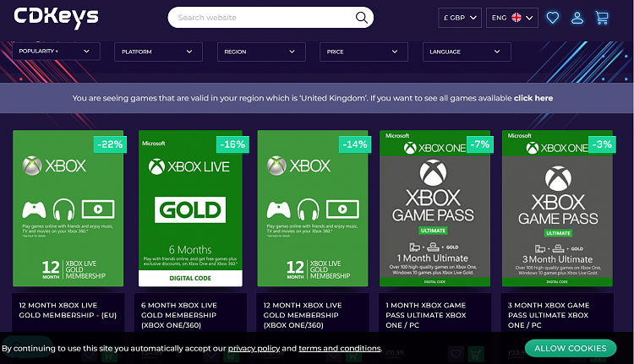Screen dimensions: 634x364
Task: Click title '12 Month Xbox Live Gold Membership (Xbox One/360)'
Action: click(x=303, y=315)
